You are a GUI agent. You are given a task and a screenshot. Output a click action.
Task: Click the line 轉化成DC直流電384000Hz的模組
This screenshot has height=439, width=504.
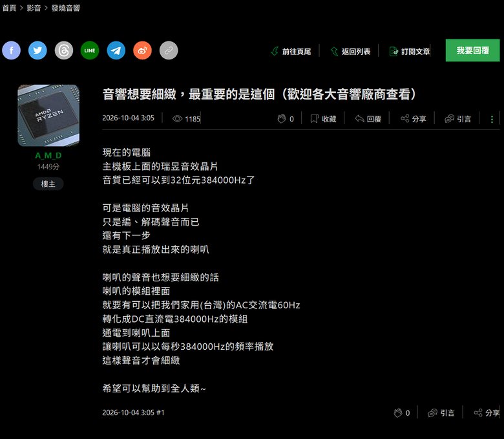pos(175,319)
